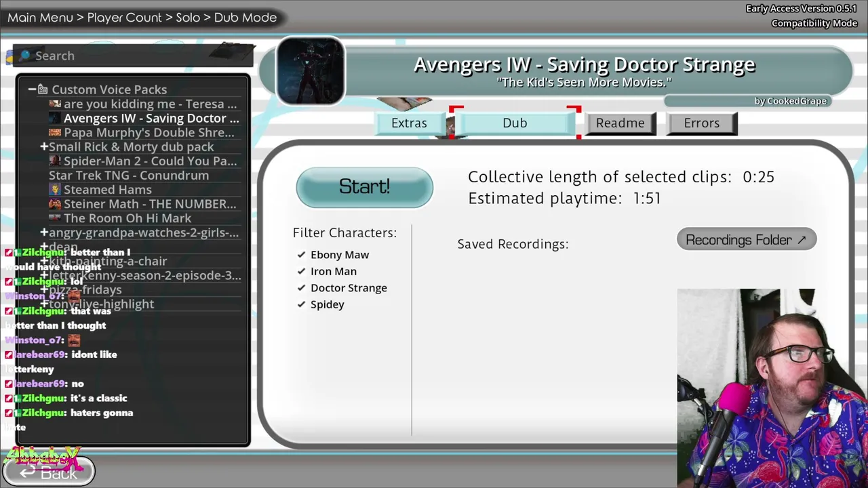
Task: Start the dub with the Start! button
Action: [364, 187]
